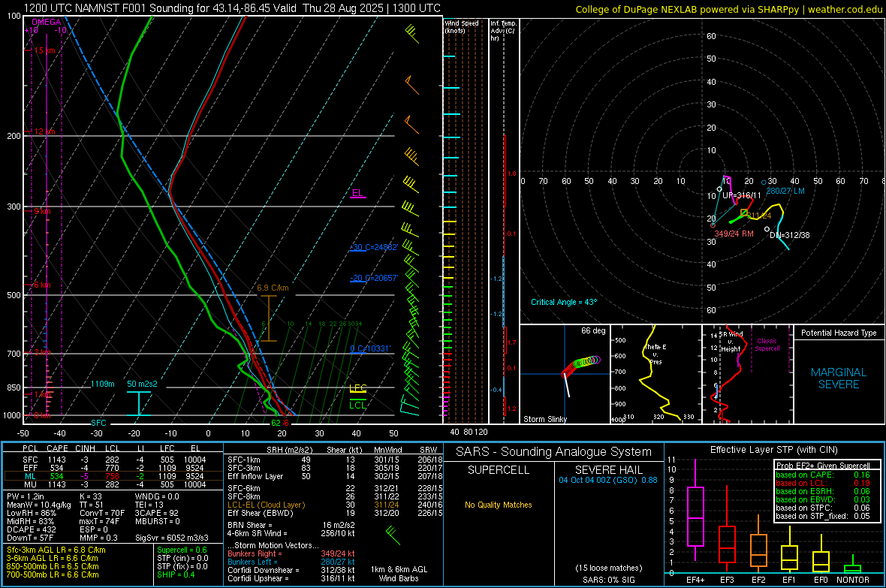Click the '349/24 RM' hodograph label
886x588 pixels.
pyautogui.click(x=734, y=234)
